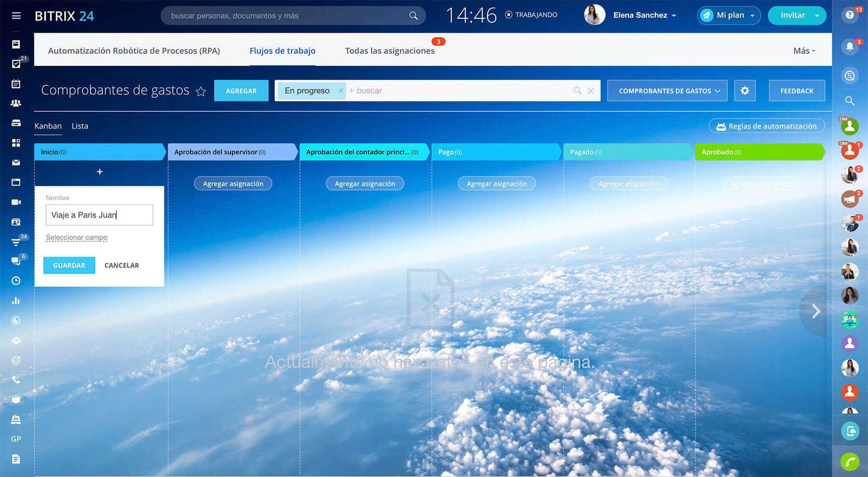868x477 pixels.
Task: Open the Elena Sanchez user menu
Action: (x=644, y=15)
